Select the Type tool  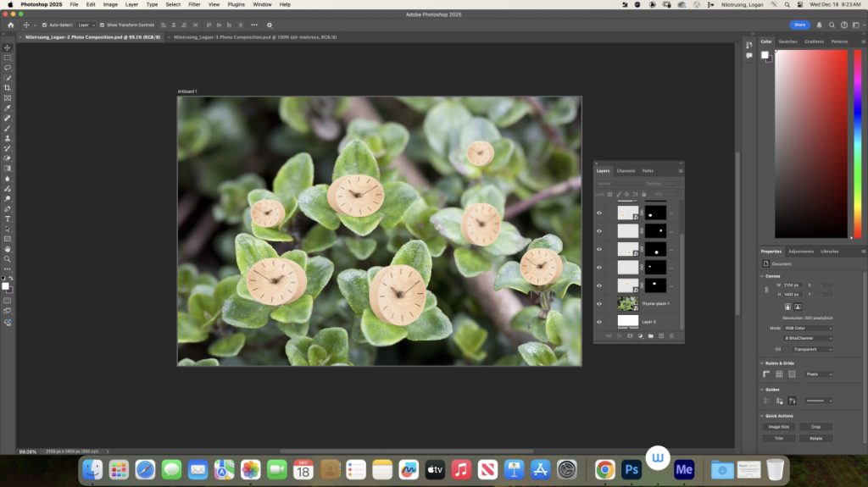[8, 219]
